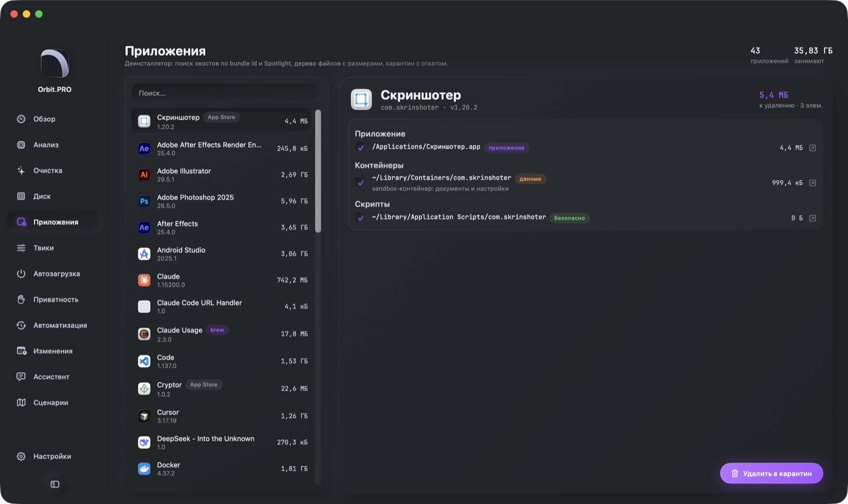Image resolution: width=848 pixels, height=504 pixels.
Task: Select the Claude Usage app row
Action: (x=223, y=334)
